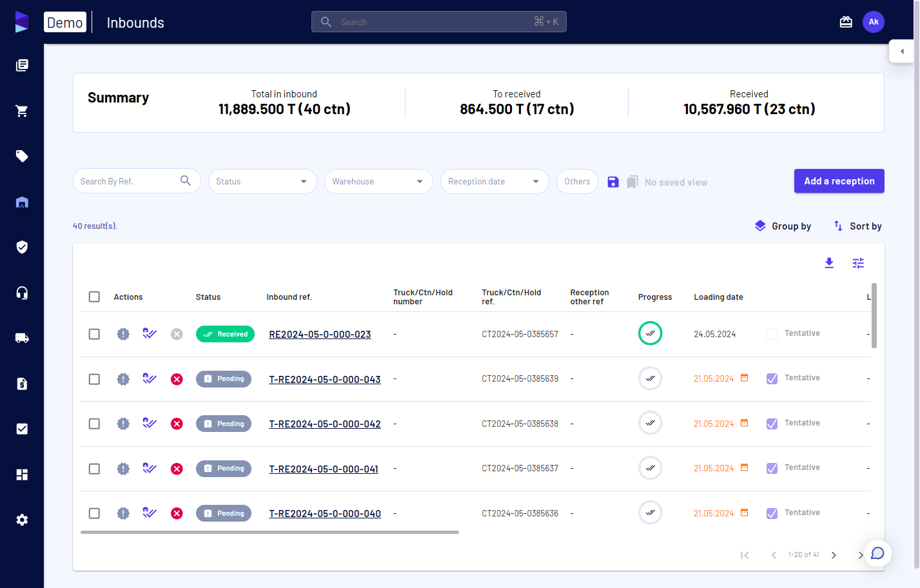This screenshot has height=588, width=920.
Task: Open the invoice dollar sidebar icon
Action: [22, 384]
